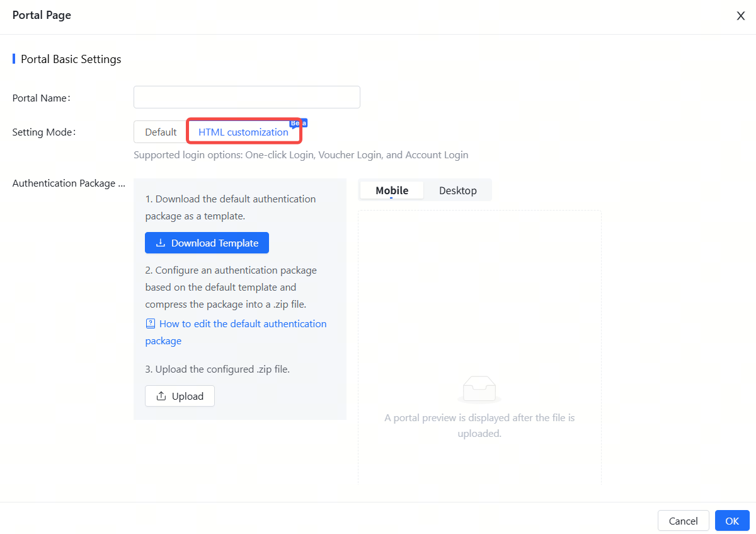Click the help icon beside the editing guide link
This screenshot has height=534, width=756.
150,323
